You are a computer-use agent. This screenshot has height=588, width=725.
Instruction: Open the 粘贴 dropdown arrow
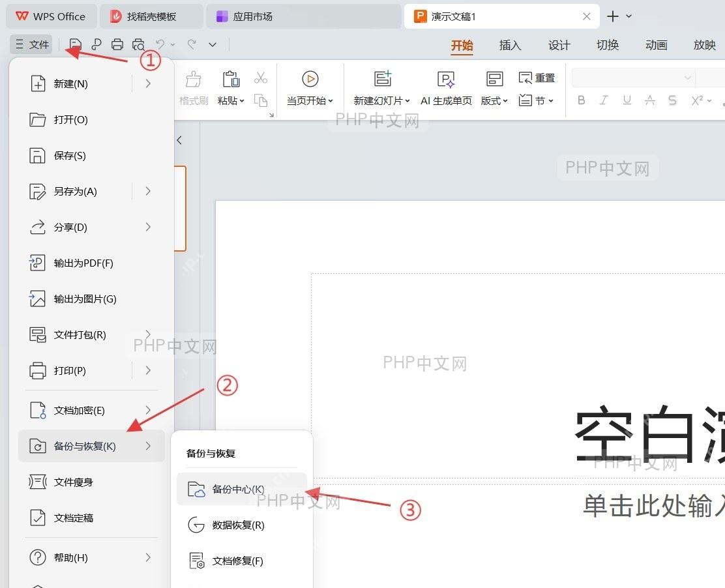[x=241, y=101]
